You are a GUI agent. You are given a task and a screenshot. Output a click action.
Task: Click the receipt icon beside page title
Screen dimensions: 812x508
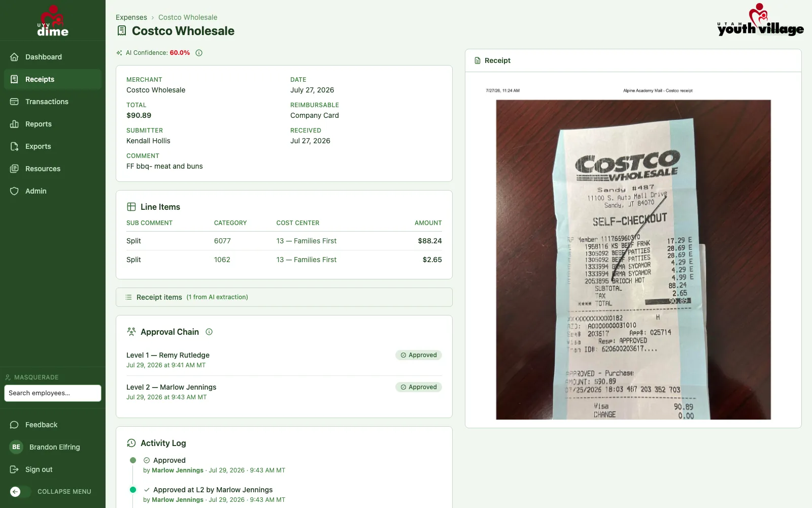coord(122,30)
